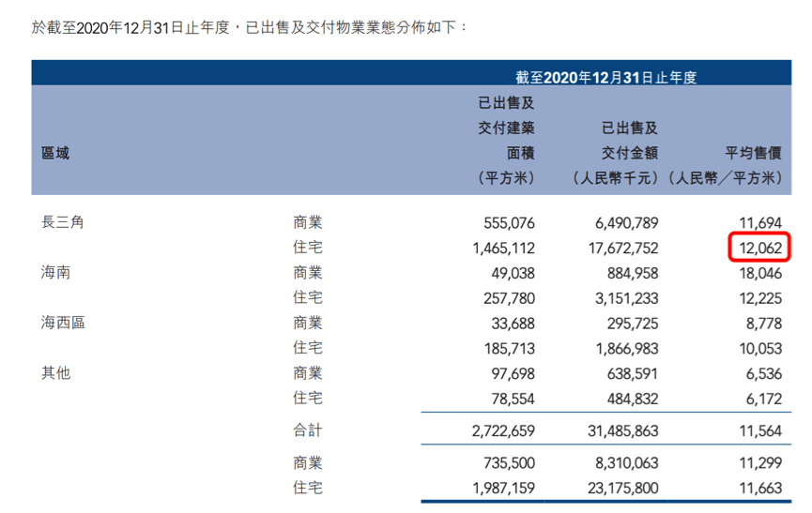This screenshot has height=513, width=812.
Task: Click 住宅 in the row with 257,780
Action: point(308,297)
